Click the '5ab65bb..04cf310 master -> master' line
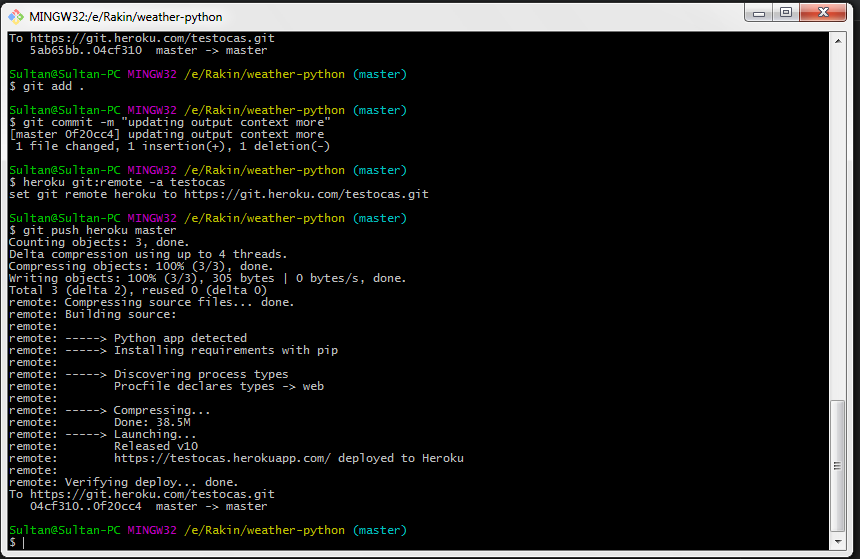The width and height of the screenshot is (860, 559). [149, 50]
